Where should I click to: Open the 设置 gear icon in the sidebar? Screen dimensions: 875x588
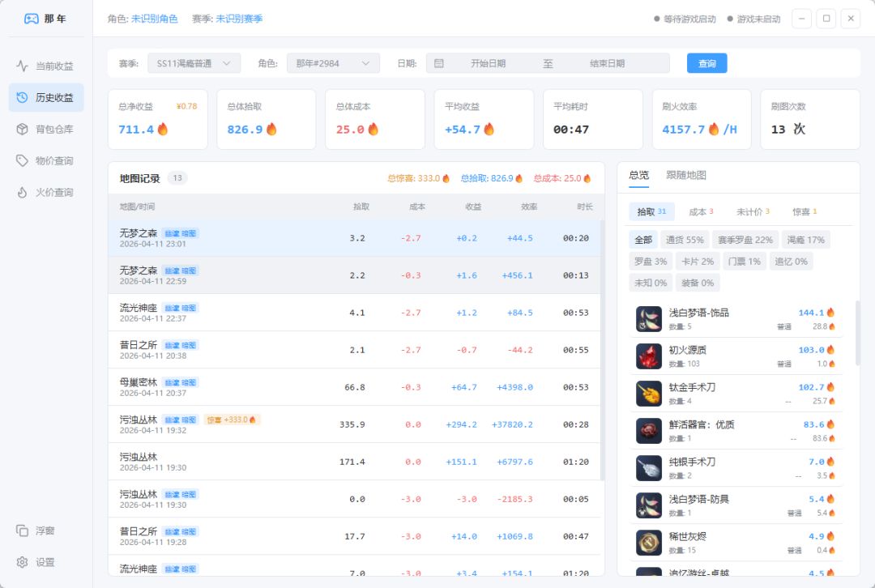(x=22, y=562)
